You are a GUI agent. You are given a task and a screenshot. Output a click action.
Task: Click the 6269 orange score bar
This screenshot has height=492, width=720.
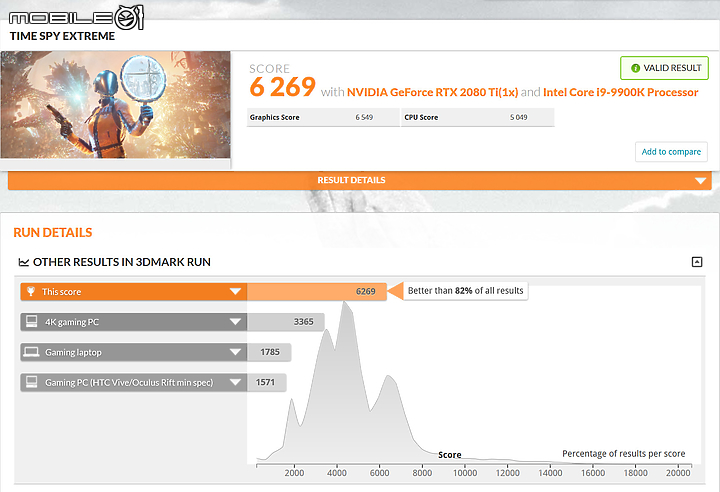click(316, 291)
